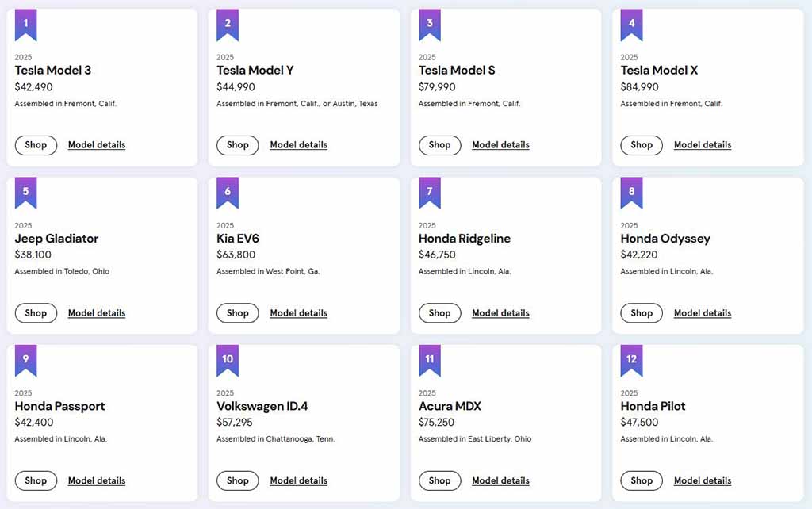
Task: View Model details for Tesla Model X
Action: pyautogui.click(x=702, y=145)
